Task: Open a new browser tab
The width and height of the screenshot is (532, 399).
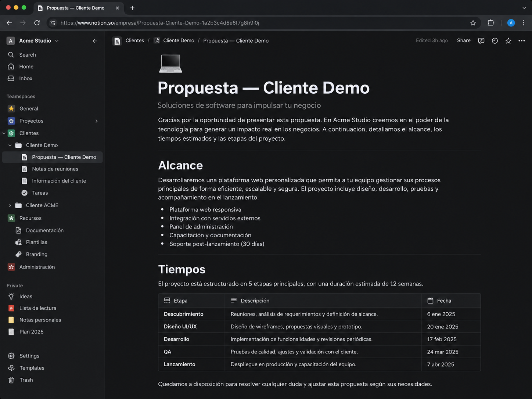Action: pos(132,8)
